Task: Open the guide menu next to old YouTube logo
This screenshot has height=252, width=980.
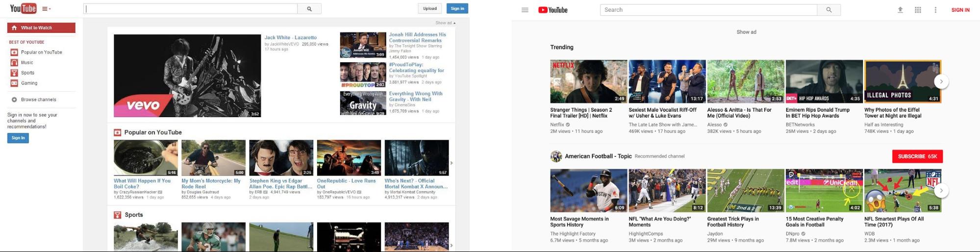Action: tap(47, 9)
